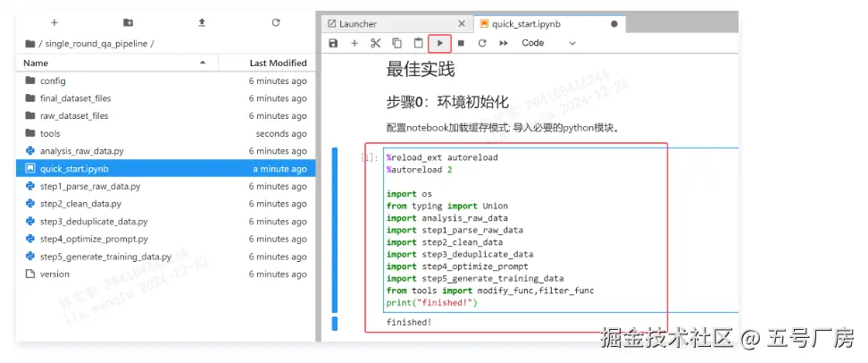Interrupt the kernel with stop icon
Viewport: 868px width, 363px height.
coord(461,43)
